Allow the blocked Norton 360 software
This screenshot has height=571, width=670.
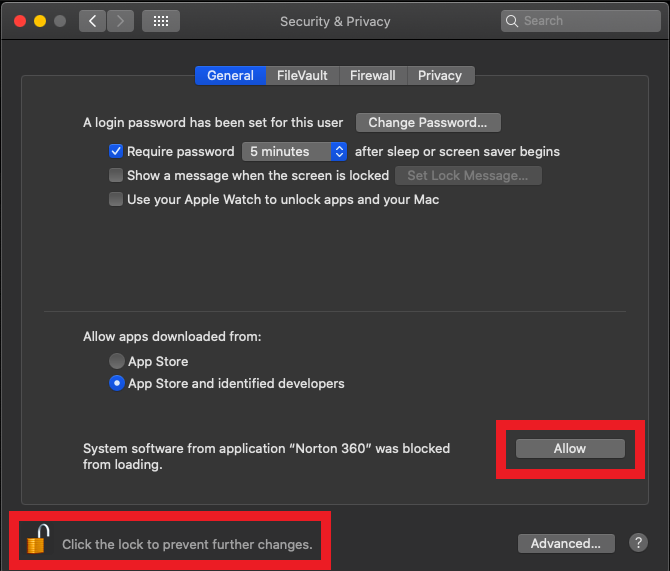point(570,449)
